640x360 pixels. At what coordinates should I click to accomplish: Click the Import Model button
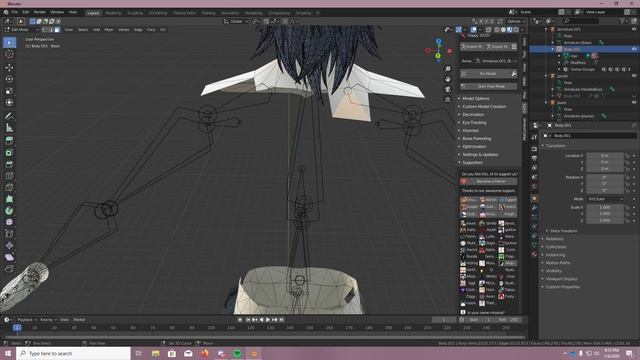click(472, 47)
